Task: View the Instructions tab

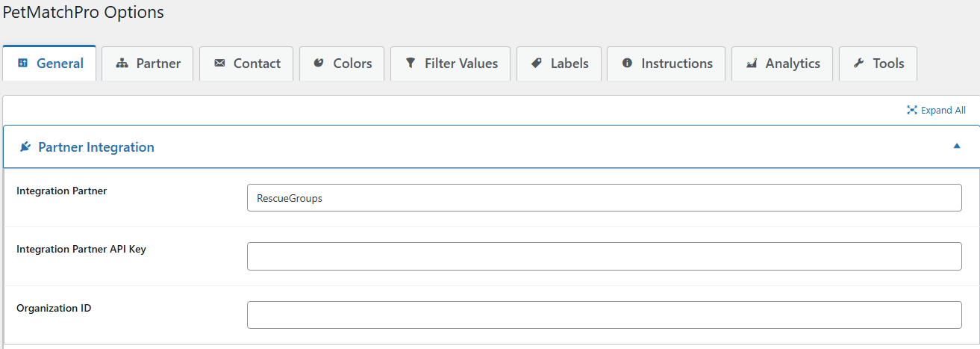Action: (667, 64)
